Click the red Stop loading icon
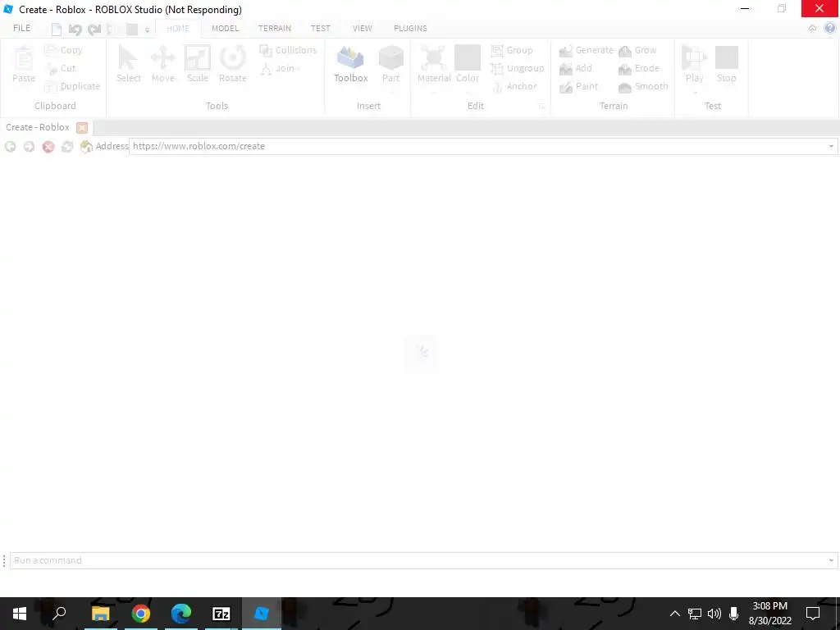Viewport: 840px width, 630px height. tap(48, 146)
